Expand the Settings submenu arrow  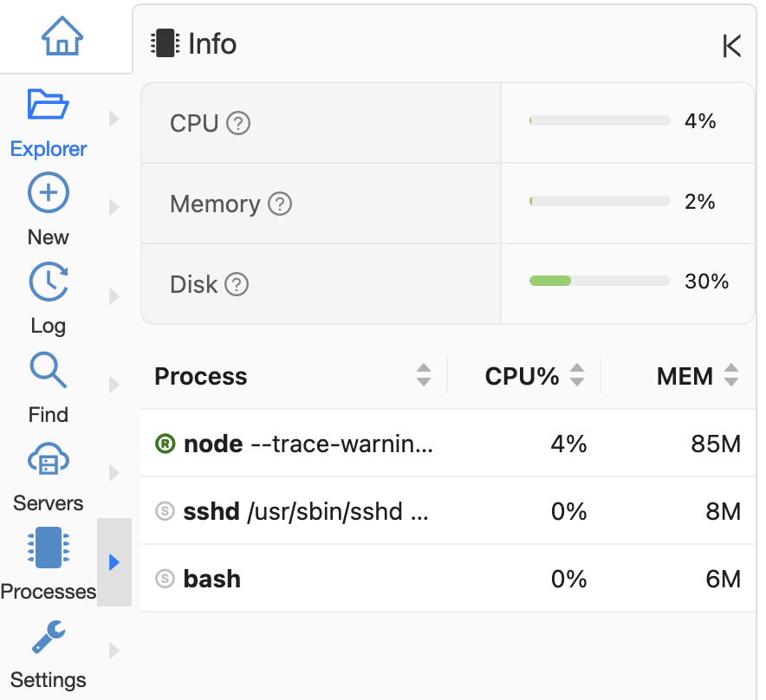pyautogui.click(x=114, y=651)
